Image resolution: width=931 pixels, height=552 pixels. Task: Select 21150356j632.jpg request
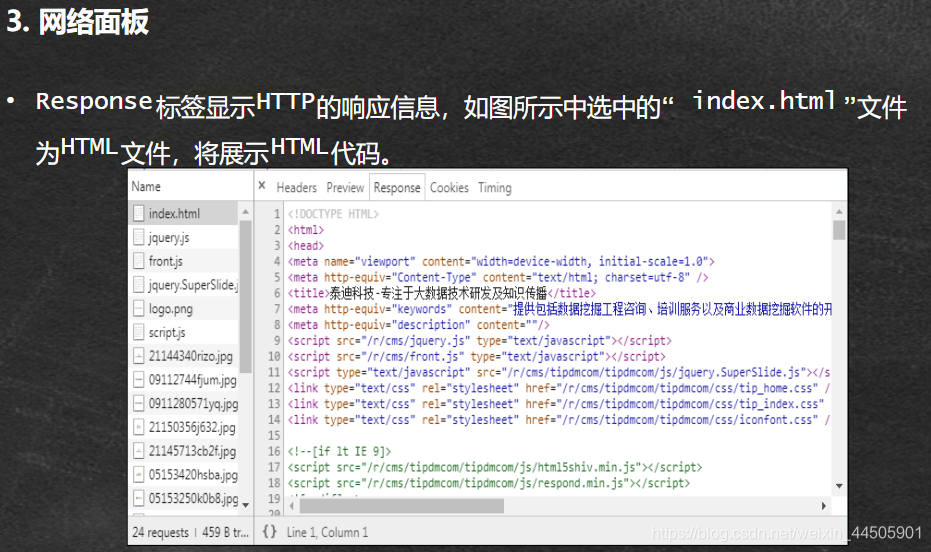click(183, 427)
